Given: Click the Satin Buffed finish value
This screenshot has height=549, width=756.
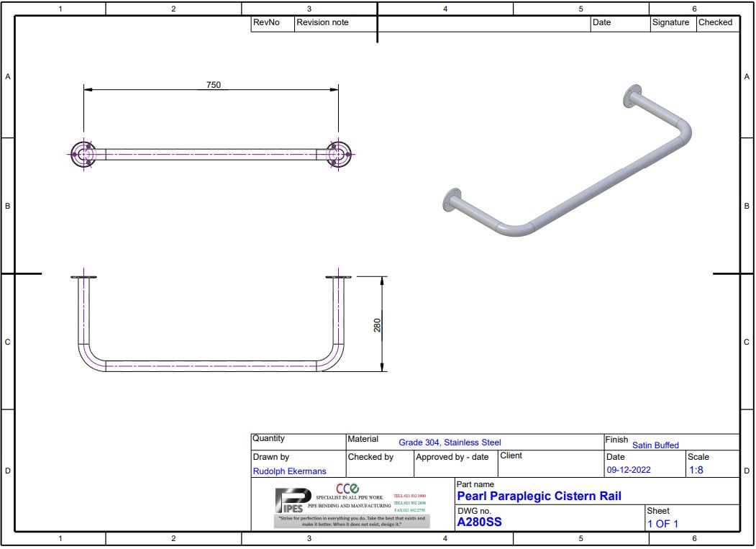Looking at the screenshot, I should pos(655,445).
